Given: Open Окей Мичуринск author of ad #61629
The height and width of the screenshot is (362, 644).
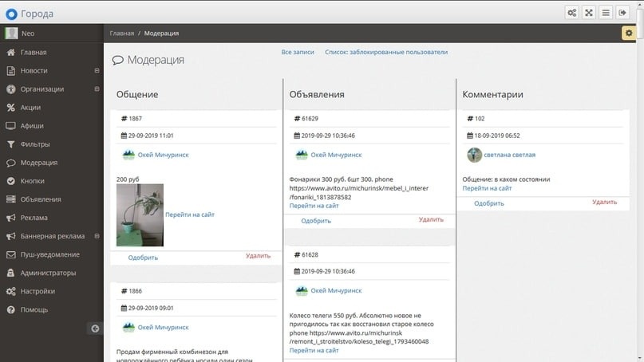Looking at the screenshot, I should pyautogui.click(x=336, y=155).
